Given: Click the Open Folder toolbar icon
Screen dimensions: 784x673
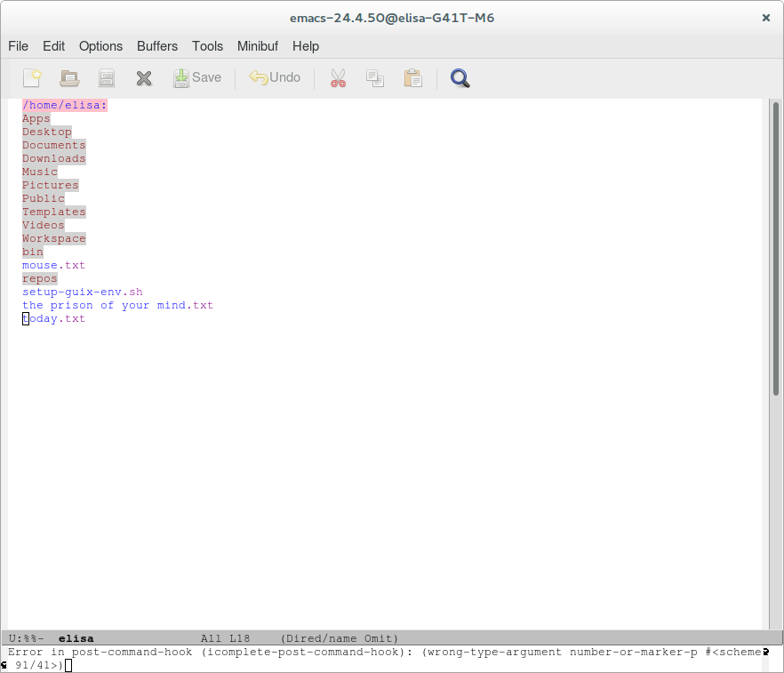Looking at the screenshot, I should click(69, 78).
